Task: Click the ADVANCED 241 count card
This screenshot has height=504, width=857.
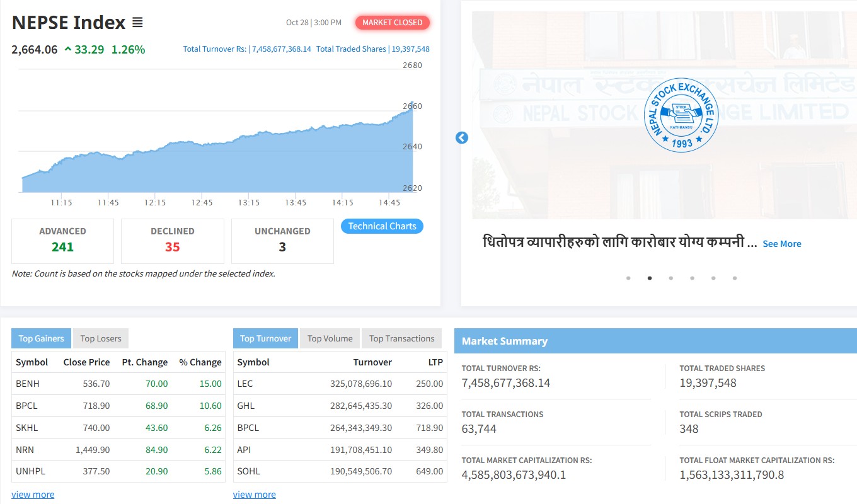Action: (62, 241)
